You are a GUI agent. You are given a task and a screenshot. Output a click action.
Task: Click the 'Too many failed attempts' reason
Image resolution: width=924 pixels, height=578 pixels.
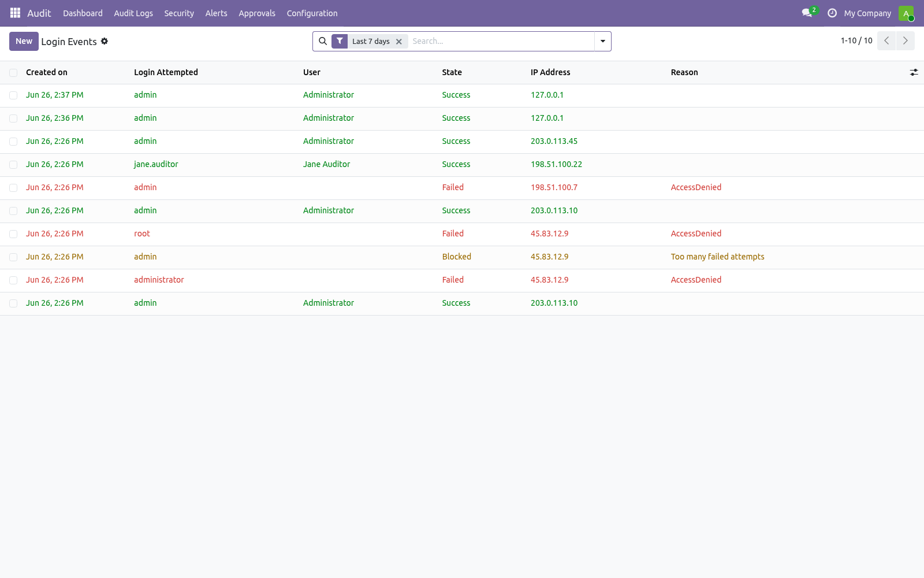pyautogui.click(x=717, y=257)
